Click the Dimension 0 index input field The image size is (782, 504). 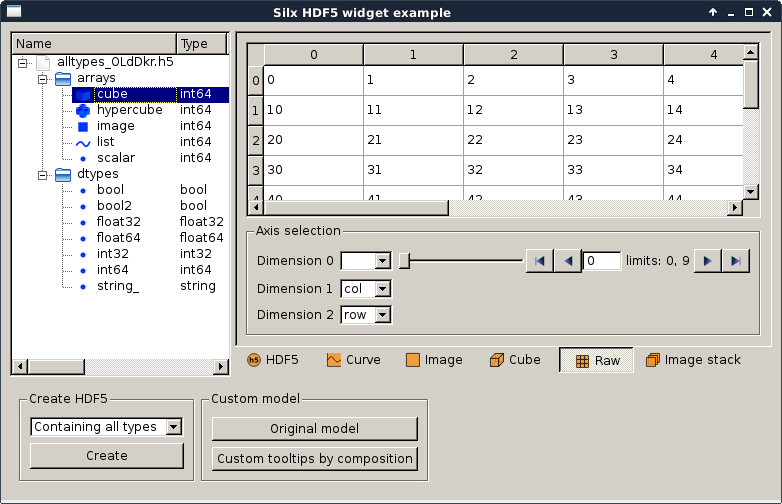pyautogui.click(x=601, y=261)
